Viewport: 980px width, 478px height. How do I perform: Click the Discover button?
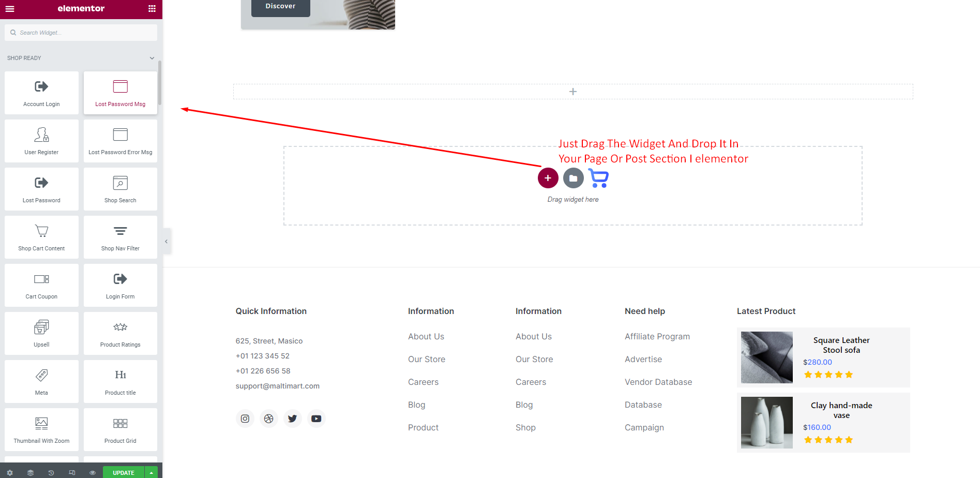click(x=280, y=7)
